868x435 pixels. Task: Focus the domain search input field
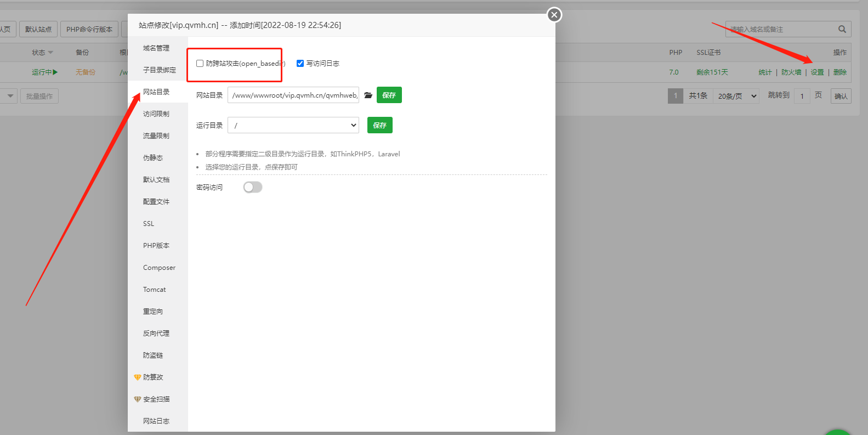click(781, 29)
